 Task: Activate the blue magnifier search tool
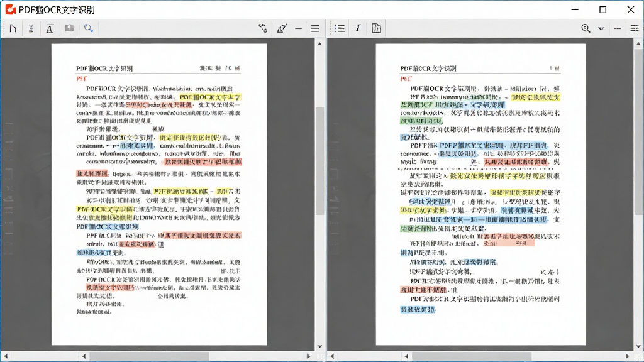88,28
